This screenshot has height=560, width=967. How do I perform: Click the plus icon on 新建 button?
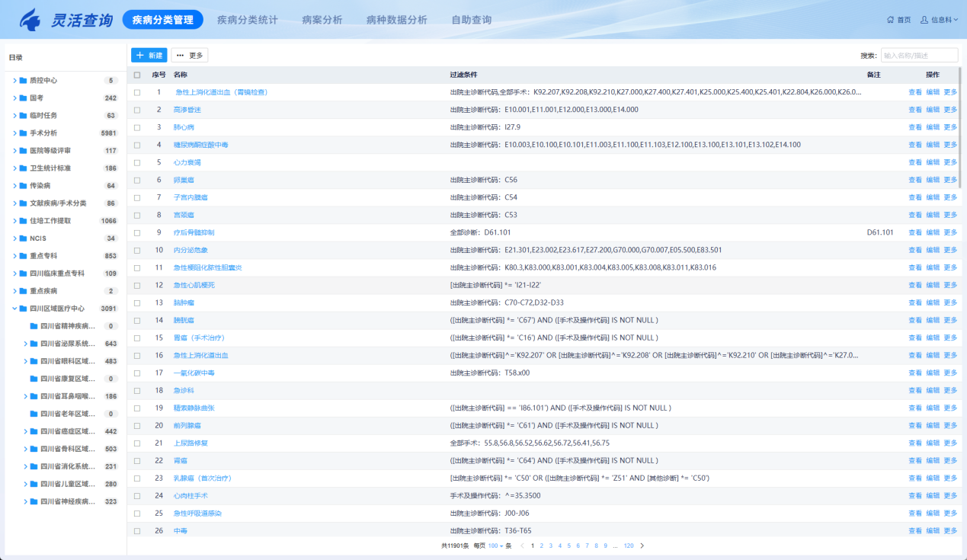tap(140, 56)
